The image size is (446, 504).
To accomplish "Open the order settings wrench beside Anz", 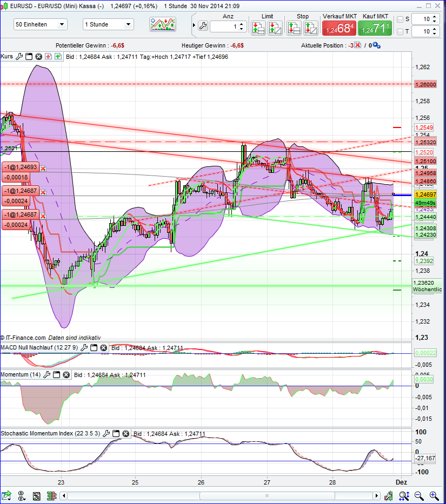I will coord(203,25).
